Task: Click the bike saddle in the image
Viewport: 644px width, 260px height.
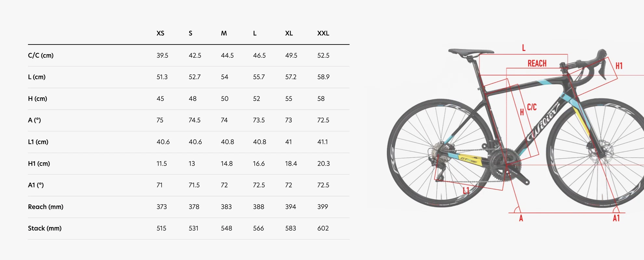Action: [471, 52]
